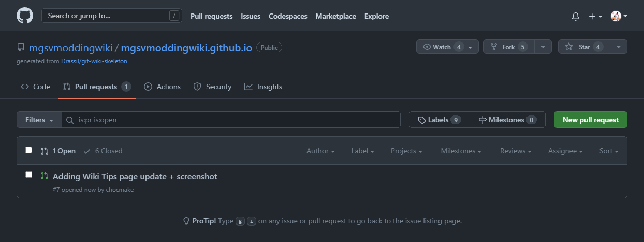This screenshot has width=644, height=242.
Task: Open the mgsvmoddingwiki.github.io repository link
Action: coord(186,48)
